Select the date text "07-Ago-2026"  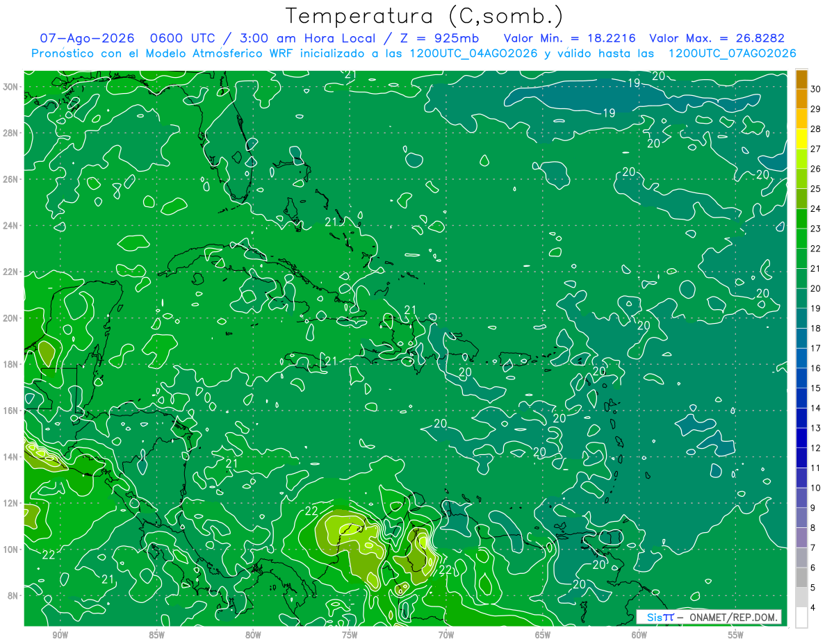(x=86, y=38)
